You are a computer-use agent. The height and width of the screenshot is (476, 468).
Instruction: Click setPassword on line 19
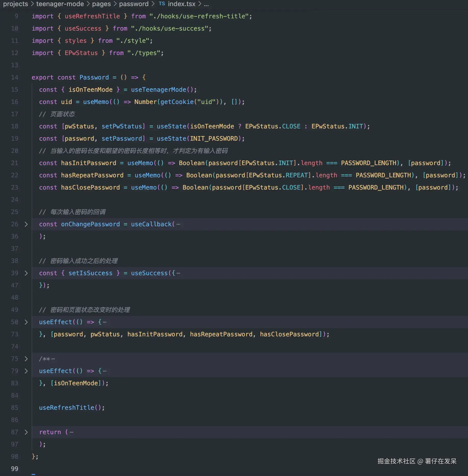(x=122, y=139)
